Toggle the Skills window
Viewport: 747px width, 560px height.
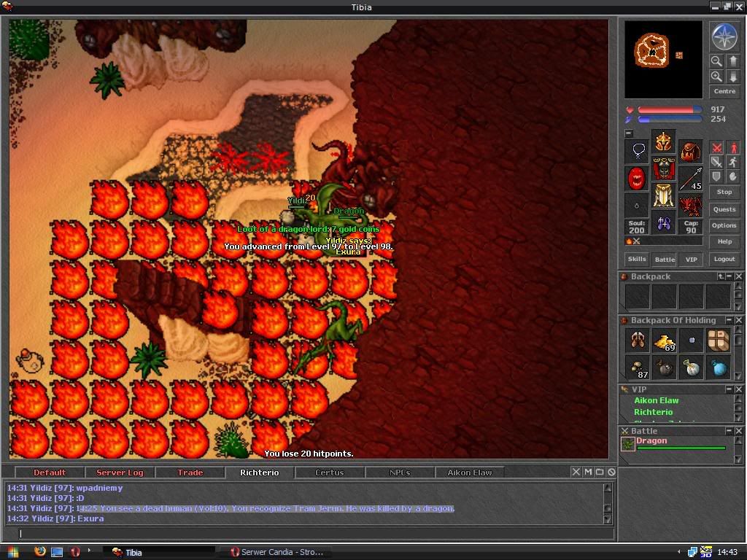(x=637, y=259)
